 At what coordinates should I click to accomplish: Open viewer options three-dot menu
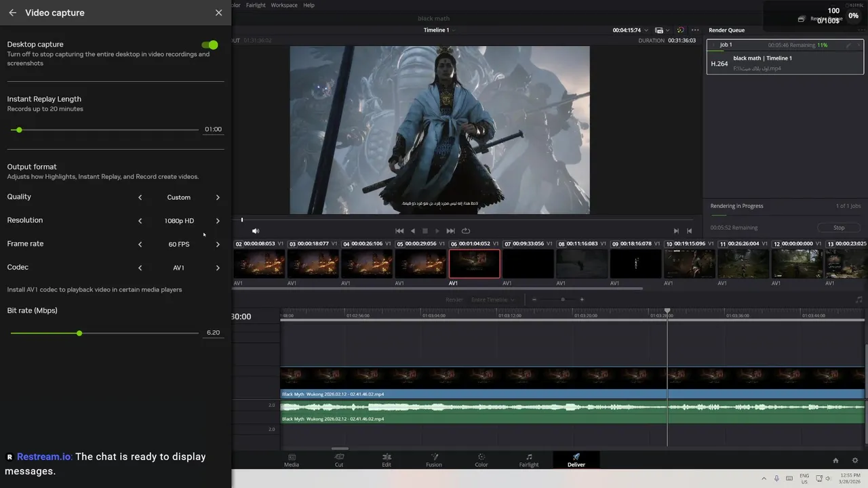click(x=695, y=30)
